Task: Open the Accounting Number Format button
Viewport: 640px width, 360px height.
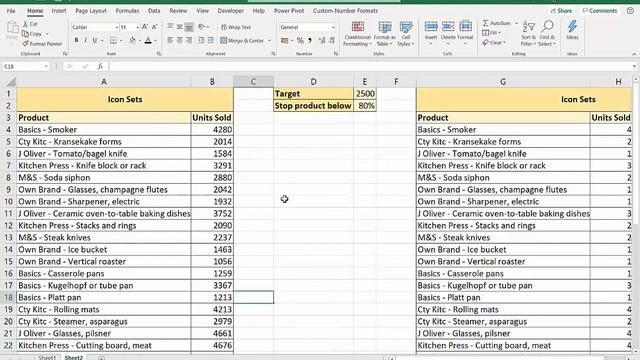Action: [285, 40]
